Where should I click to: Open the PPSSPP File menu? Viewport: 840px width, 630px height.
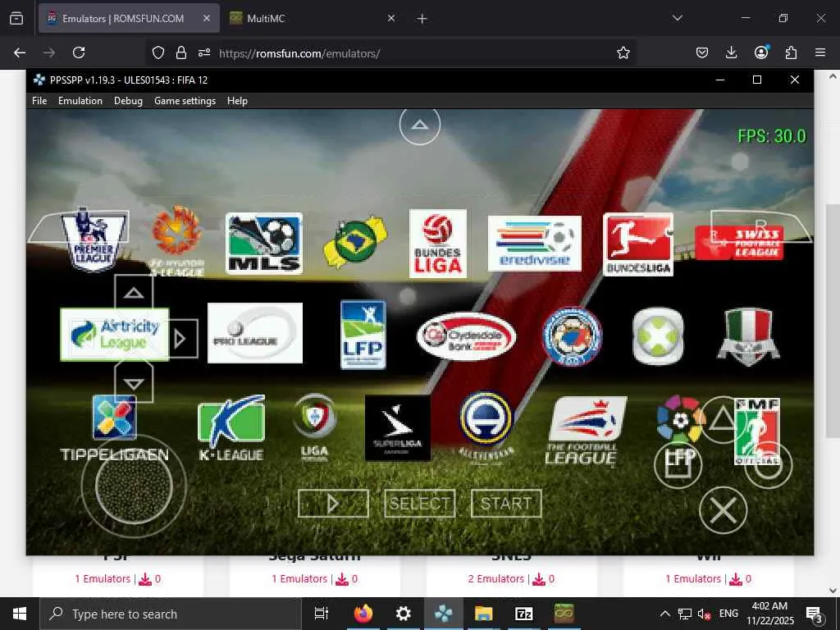point(39,101)
